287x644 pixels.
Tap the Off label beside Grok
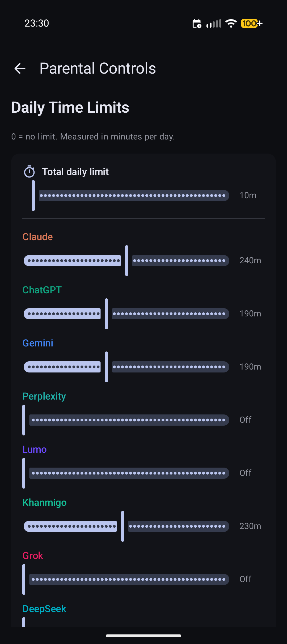(x=245, y=579)
